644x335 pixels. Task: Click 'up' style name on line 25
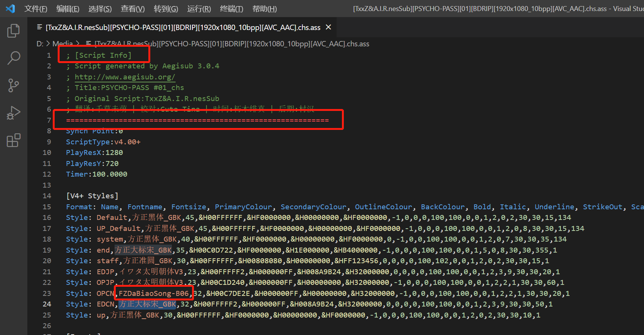coord(101,315)
